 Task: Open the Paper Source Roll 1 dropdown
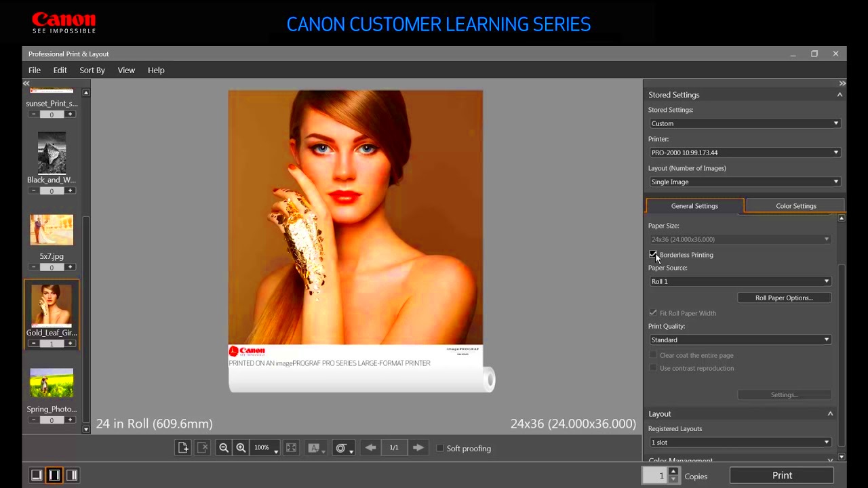740,281
